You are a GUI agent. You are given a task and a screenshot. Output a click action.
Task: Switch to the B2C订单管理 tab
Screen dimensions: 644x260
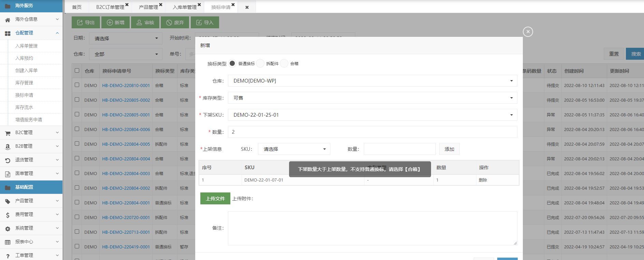point(110,7)
